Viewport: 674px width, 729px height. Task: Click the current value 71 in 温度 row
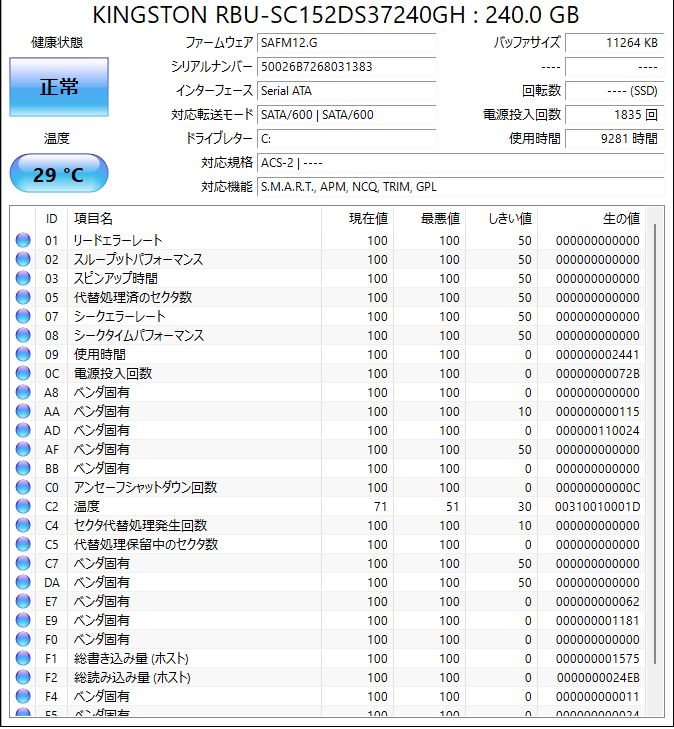381,506
